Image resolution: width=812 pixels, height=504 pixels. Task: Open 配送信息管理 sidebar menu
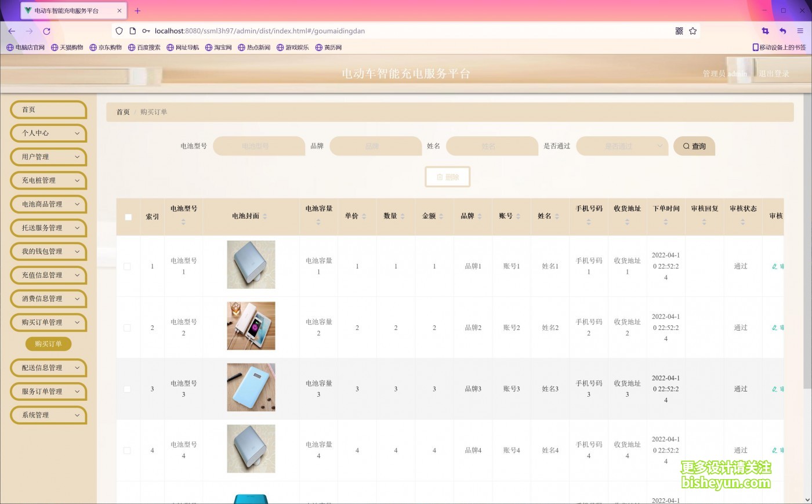(x=48, y=368)
